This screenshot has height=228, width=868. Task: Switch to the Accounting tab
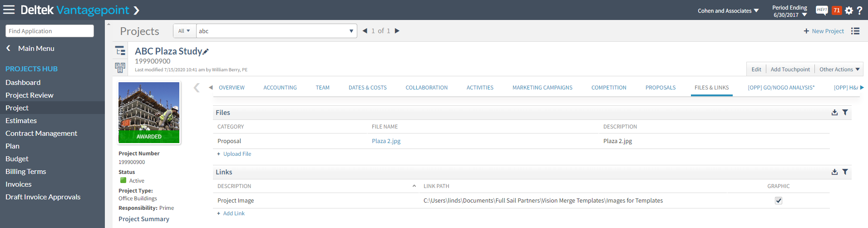280,88
